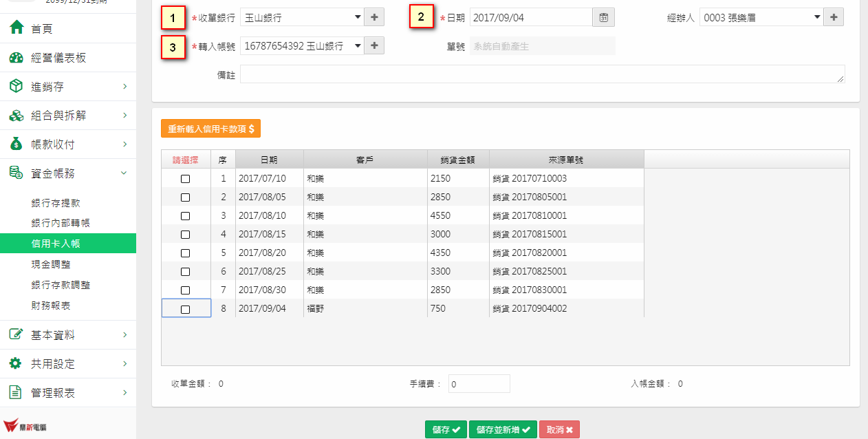This screenshot has width=868, height=439.
Task: Click the 儲存並新增 button
Action: tap(503, 429)
